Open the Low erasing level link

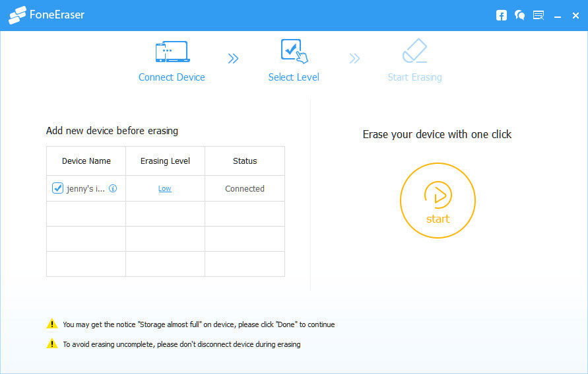pyautogui.click(x=164, y=188)
